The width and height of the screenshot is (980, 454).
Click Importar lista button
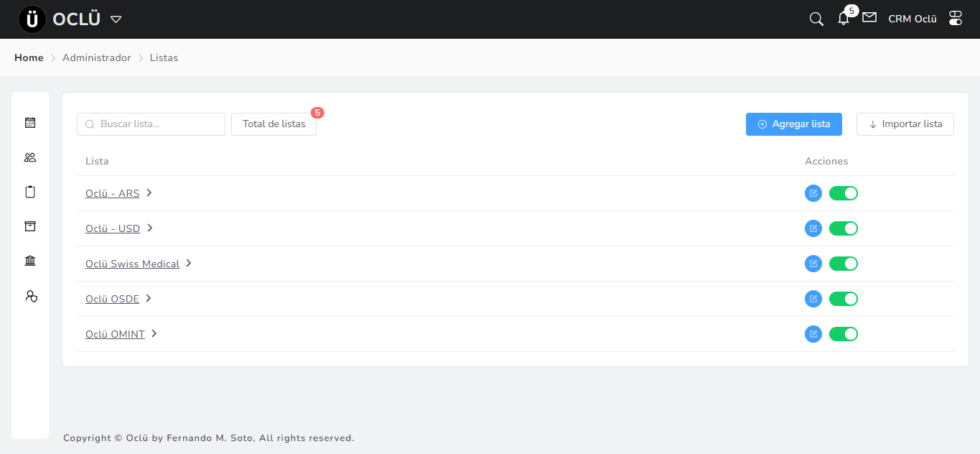(x=905, y=124)
